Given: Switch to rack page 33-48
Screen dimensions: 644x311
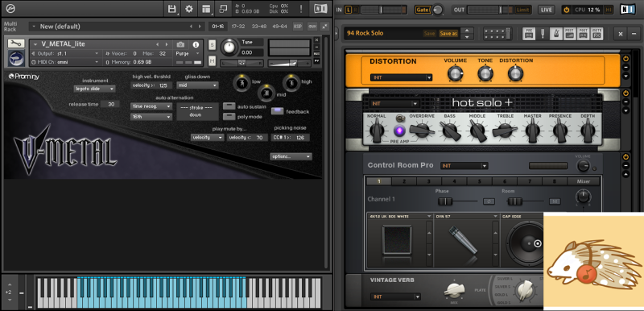Looking at the screenshot, I should 258,27.
